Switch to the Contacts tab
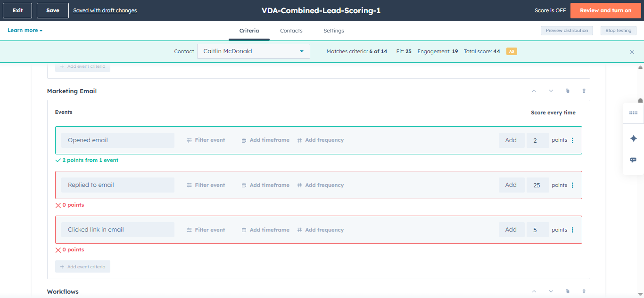The image size is (644, 298). 291,31
